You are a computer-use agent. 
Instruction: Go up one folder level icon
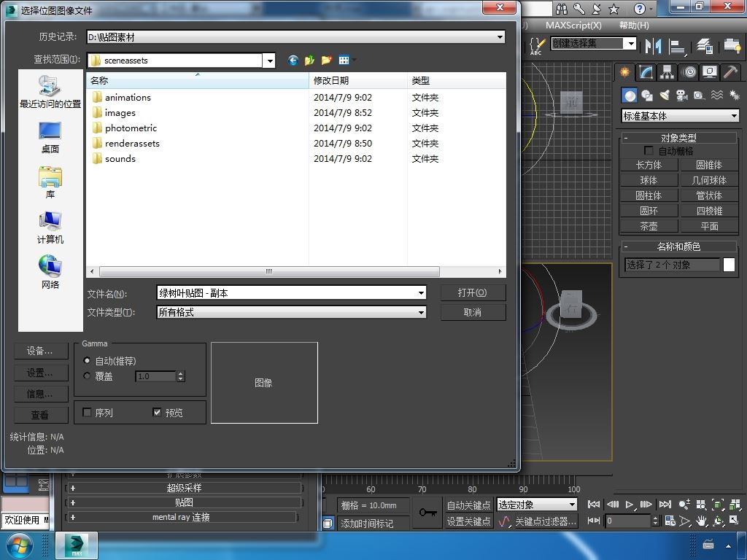point(309,60)
